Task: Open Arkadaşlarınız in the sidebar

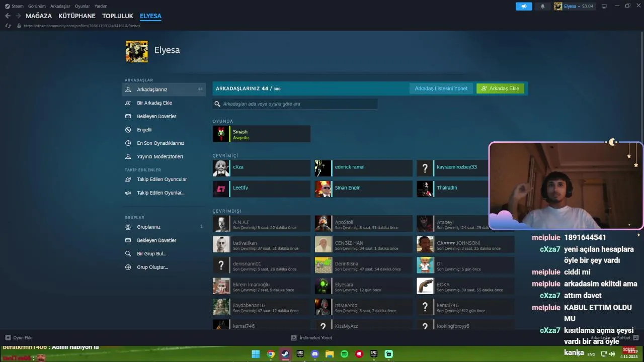Action: coord(164,89)
